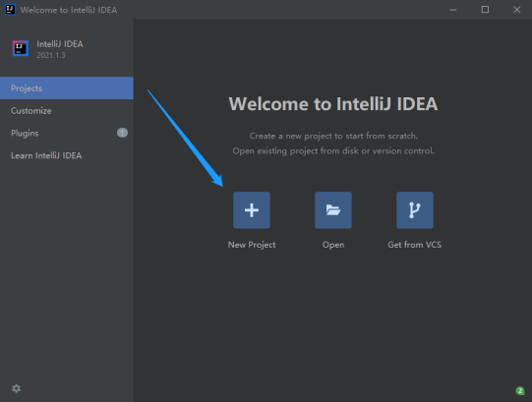Image resolution: width=532 pixels, height=402 pixels.
Task: Go to the Plugins section
Action: click(67, 133)
